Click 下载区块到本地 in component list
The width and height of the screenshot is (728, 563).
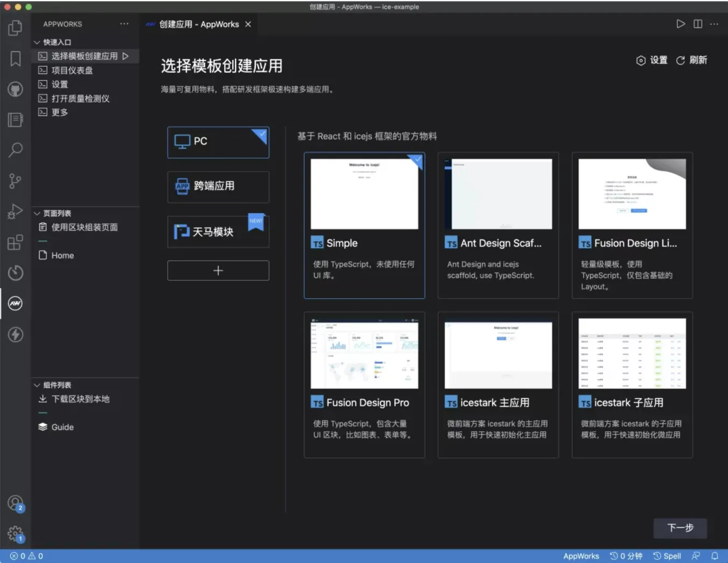click(80, 399)
